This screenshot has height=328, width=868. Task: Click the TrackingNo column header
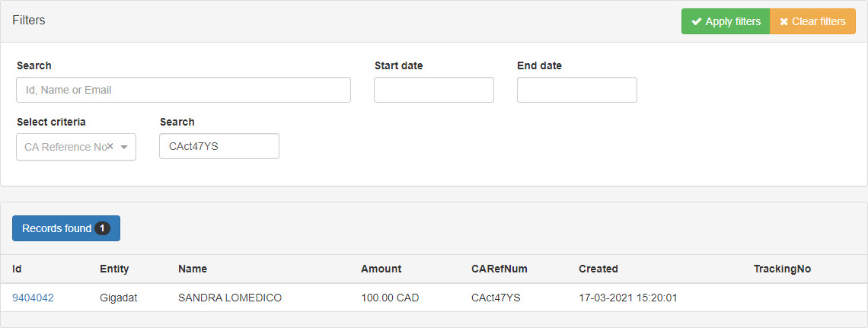(x=782, y=269)
